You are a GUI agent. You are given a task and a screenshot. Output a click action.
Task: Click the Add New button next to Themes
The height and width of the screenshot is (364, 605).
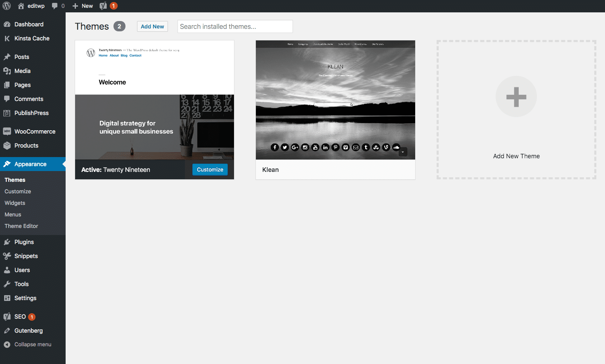tap(152, 26)
